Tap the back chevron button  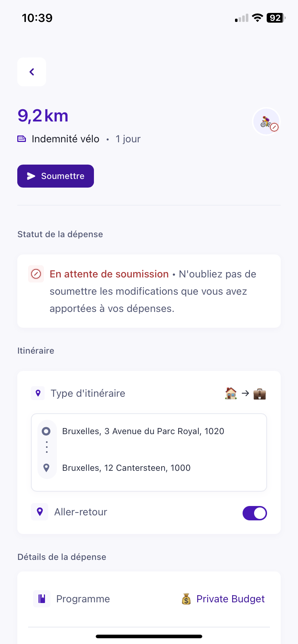pyautogui.click(x=32, y=72)
